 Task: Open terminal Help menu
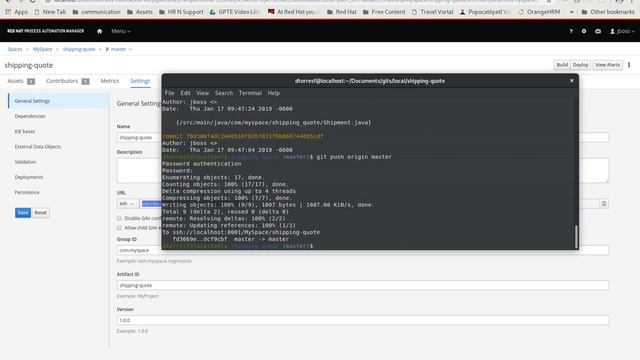pyautogui.click(x=273, y=93)
